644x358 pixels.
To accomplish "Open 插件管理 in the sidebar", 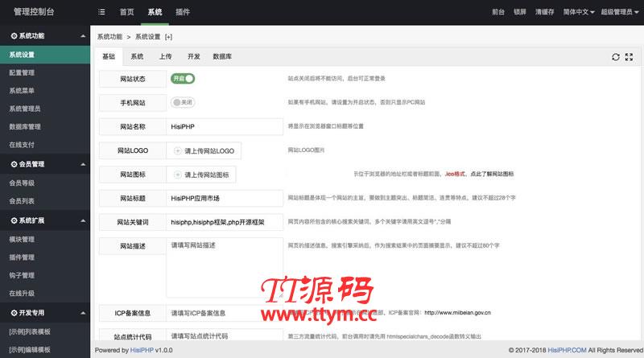I will (45, 257).
